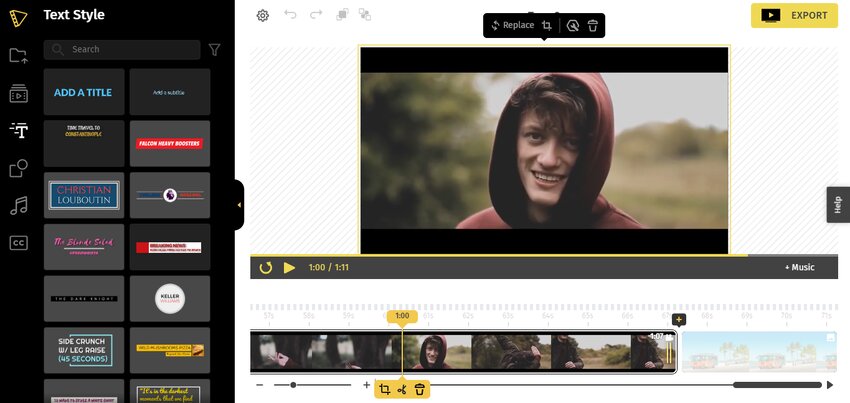The width and height of the screenshot is (850, 403).
Task: Choose the Wild Mushrooms Pizza style
Action: 170,350
